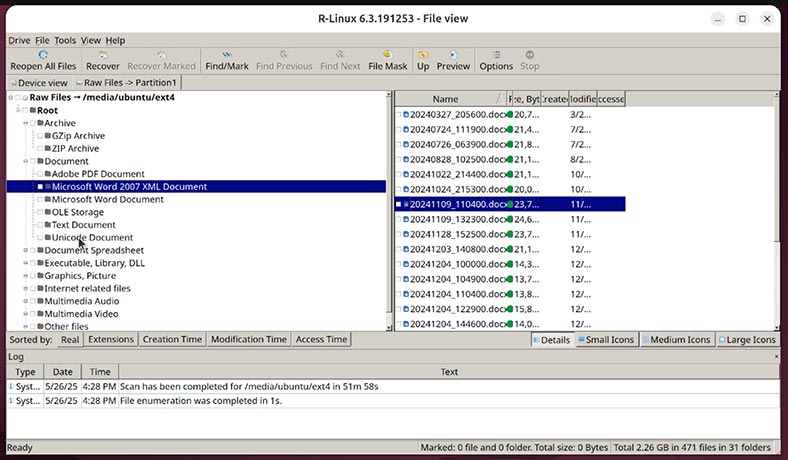Select the Details view button
Image resolution: width=788 pixels, height=460 pixels.
[551, 340]
